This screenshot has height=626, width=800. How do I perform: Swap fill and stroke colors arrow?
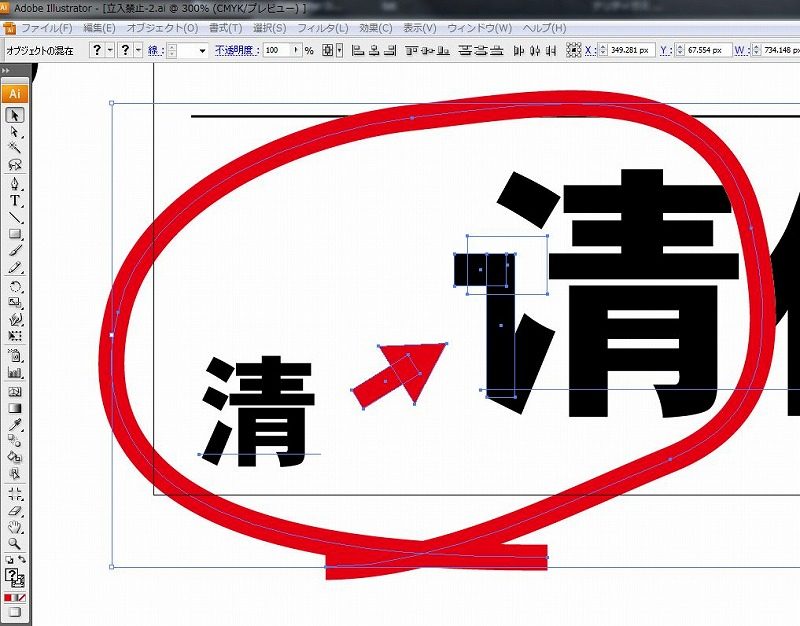24,560
